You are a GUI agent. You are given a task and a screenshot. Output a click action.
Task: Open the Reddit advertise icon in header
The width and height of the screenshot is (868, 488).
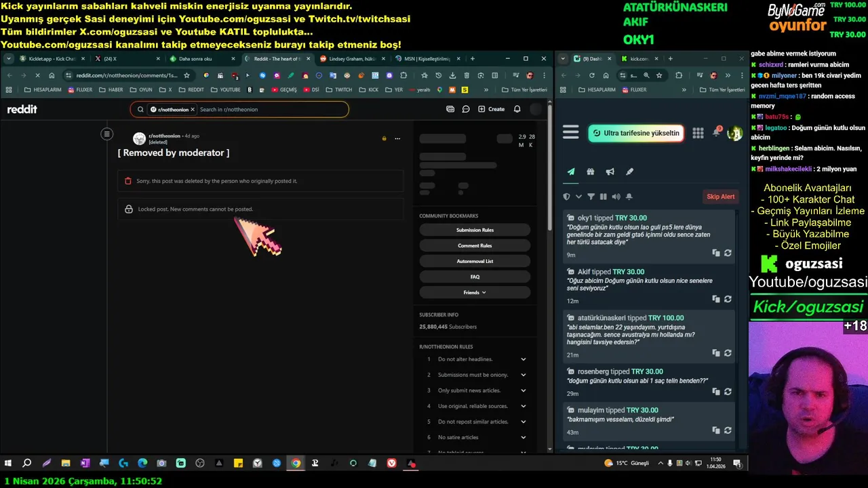point(450,109)
